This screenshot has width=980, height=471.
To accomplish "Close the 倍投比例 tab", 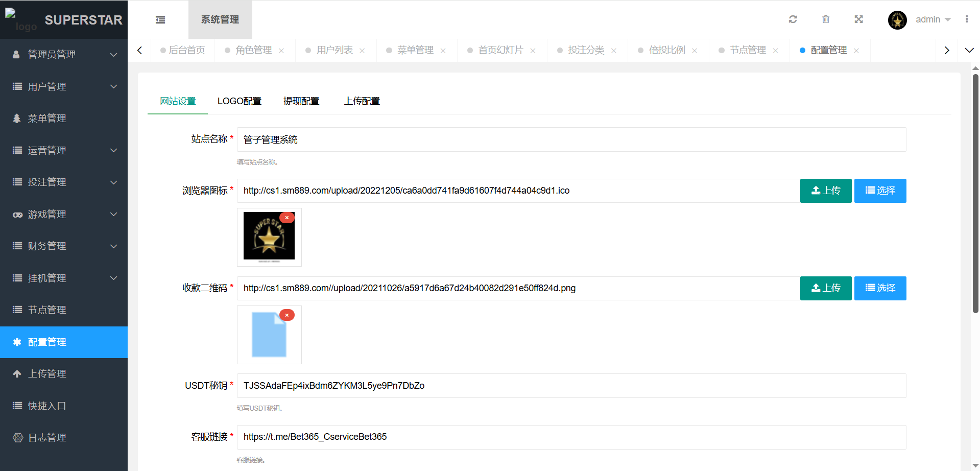I will 695,51.
